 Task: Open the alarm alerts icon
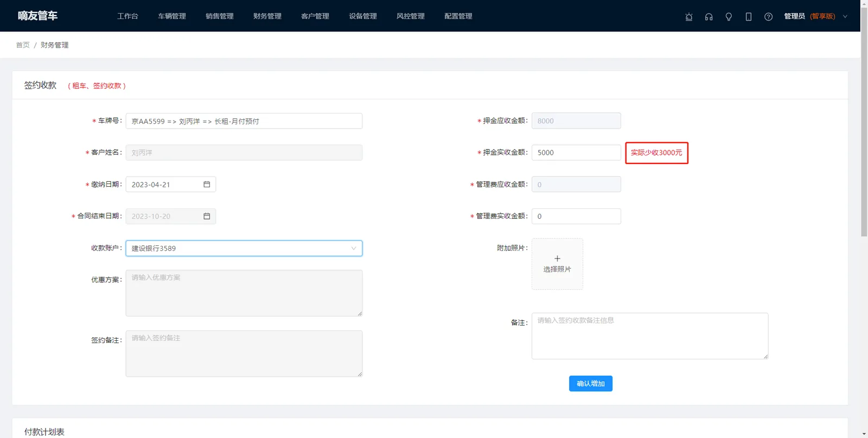tap(689, 17)
